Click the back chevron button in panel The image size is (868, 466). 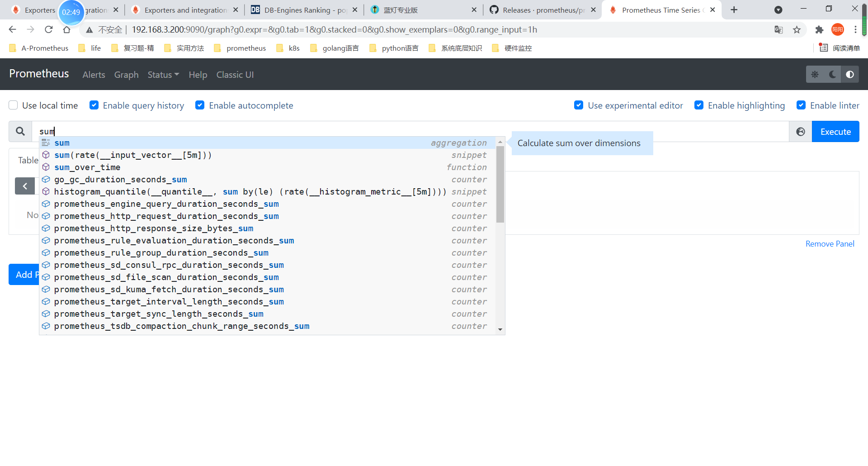point(25,186)
